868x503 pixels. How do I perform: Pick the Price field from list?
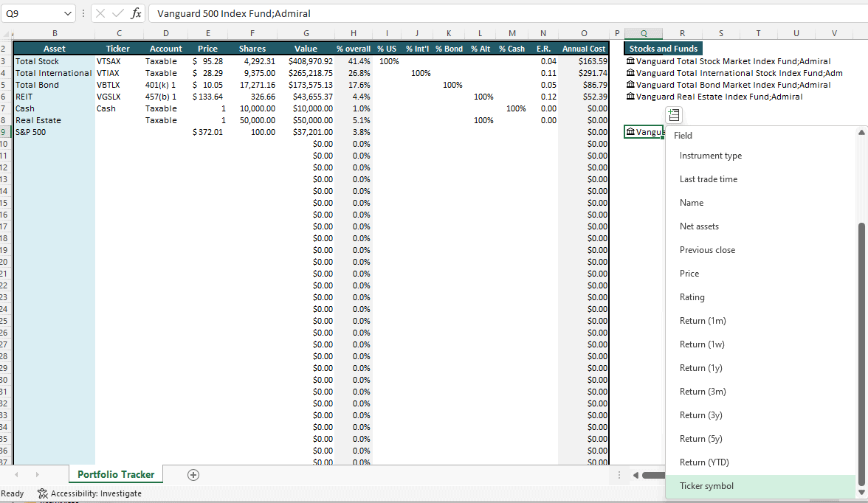(x=760, y=274)
